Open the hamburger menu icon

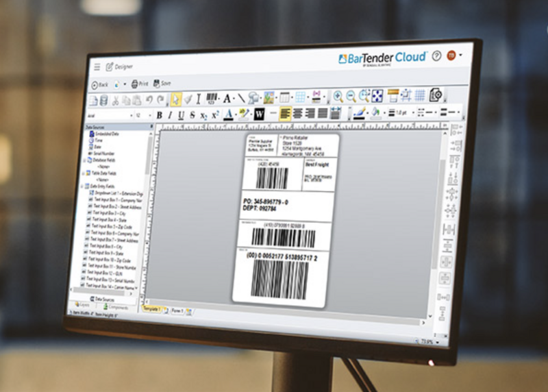point(97,66)
